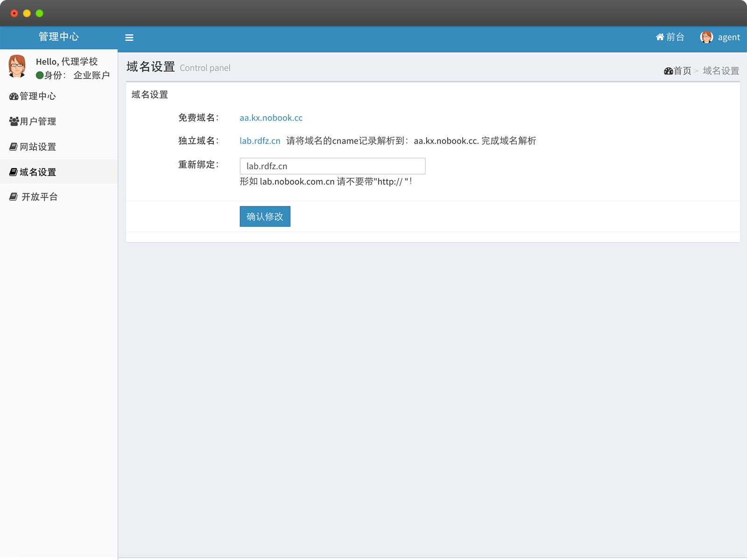The height and width of the screenshot is (560, 747).
Task: Click the users icon beside 用户管理
Action: point(14,121)
